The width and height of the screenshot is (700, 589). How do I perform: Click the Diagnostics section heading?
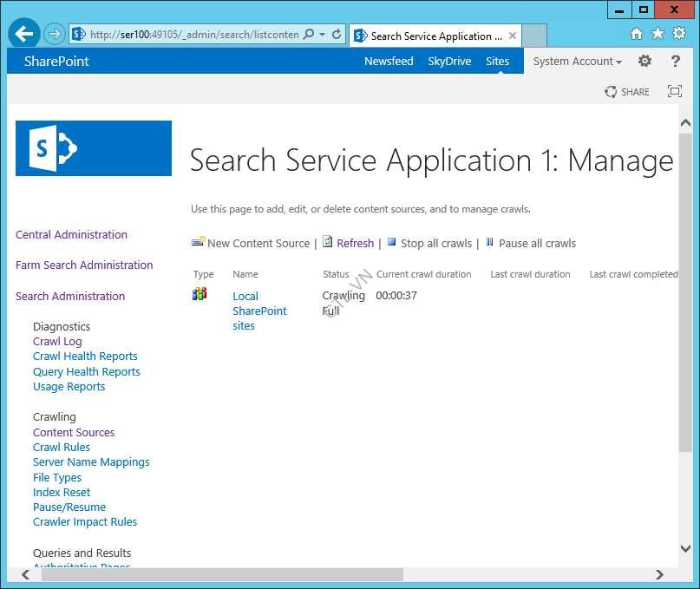[x=62, y=326]
